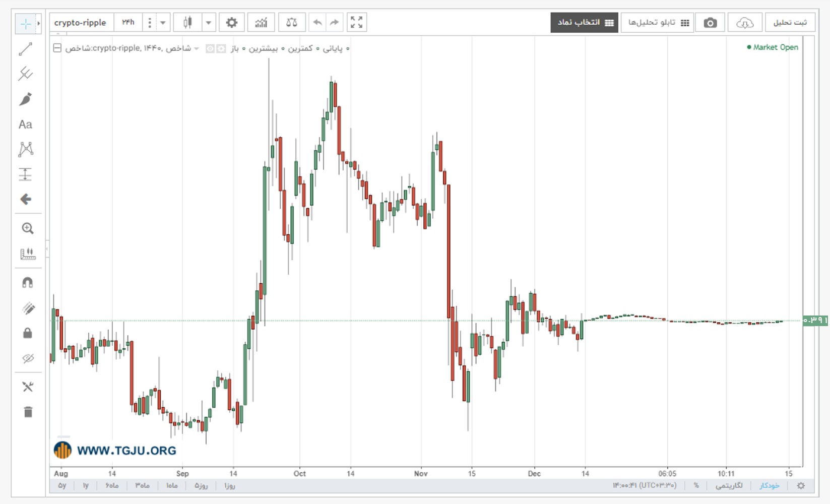Viewport: 830px width, 504px height.
Task: Expand the time interval dropdown arrow
Action: point(163,23)
